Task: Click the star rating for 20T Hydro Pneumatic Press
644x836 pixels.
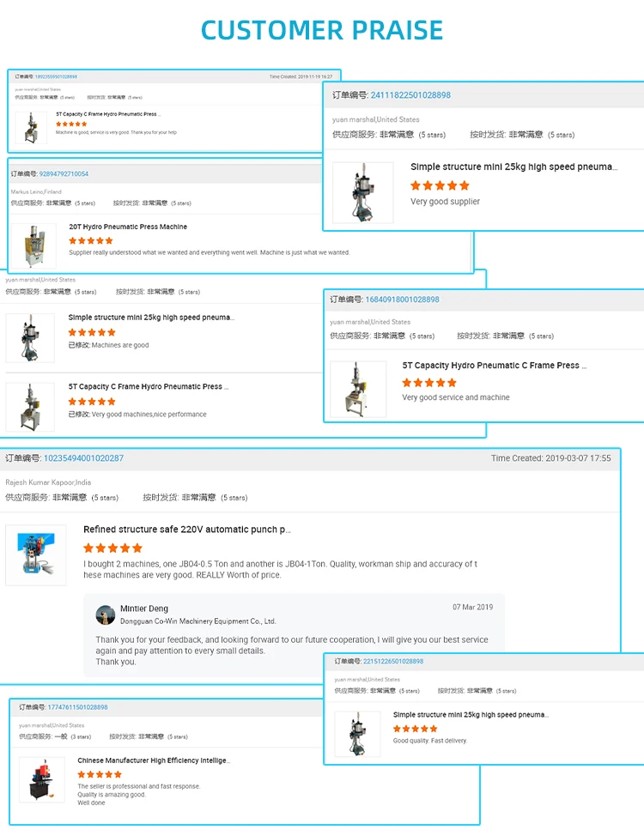Action: pos(91,241)
